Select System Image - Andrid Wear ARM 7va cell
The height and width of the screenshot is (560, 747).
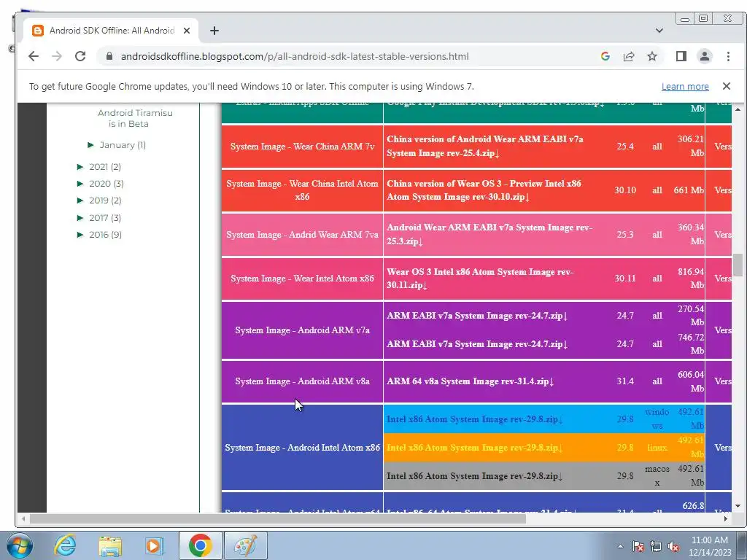[303, 234]
